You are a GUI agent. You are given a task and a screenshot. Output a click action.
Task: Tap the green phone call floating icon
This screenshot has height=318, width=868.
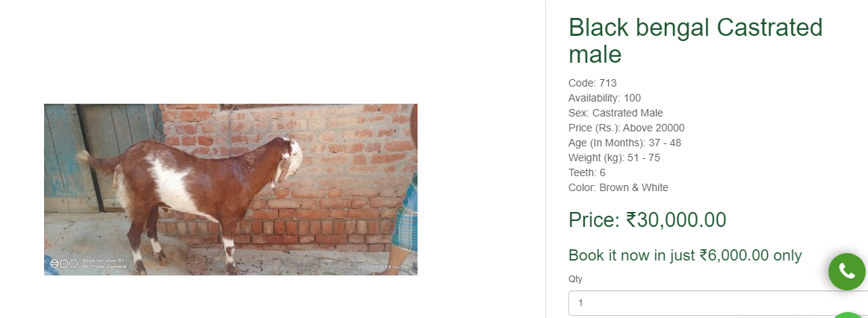pos(846,272)
